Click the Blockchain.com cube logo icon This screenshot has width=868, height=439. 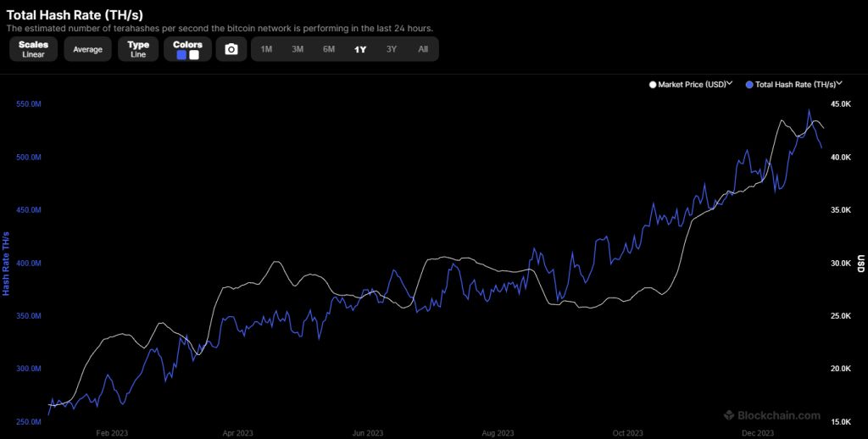tap(727, 415)
